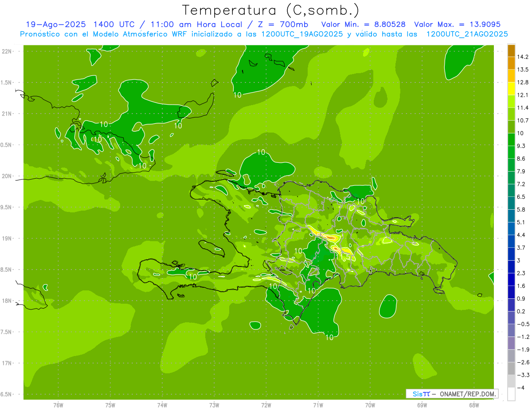Click the '7.5N' latitude axis label
The width and height of the screenshot is (532, 411).
tap(6, 332)
